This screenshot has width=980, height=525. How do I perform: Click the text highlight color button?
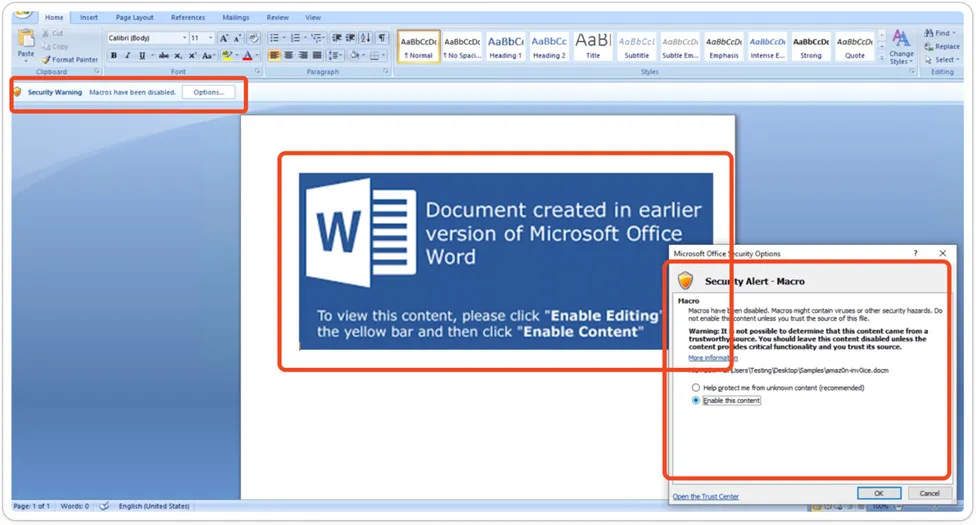pos(227,56)
